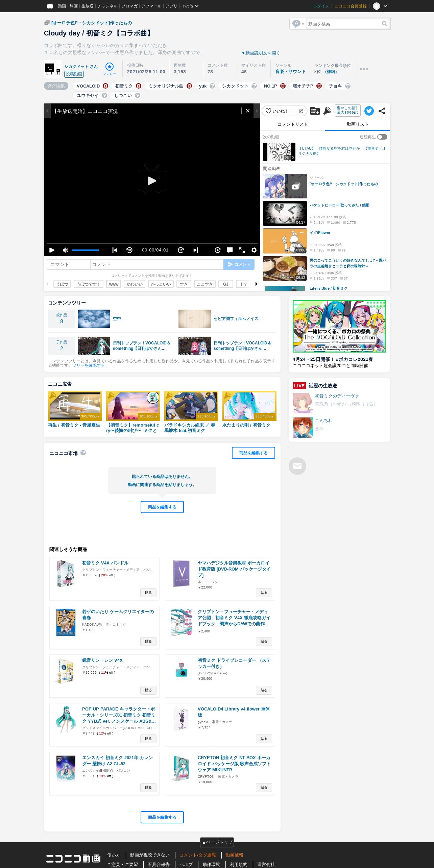The image size is (434, 868).
Task: Click ログイン link
Action: [321, 6]
